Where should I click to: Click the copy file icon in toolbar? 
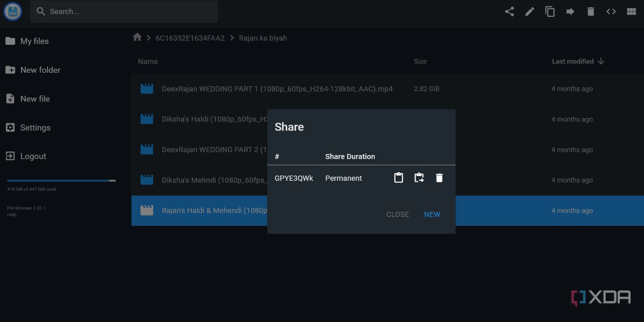coord(550,11)
